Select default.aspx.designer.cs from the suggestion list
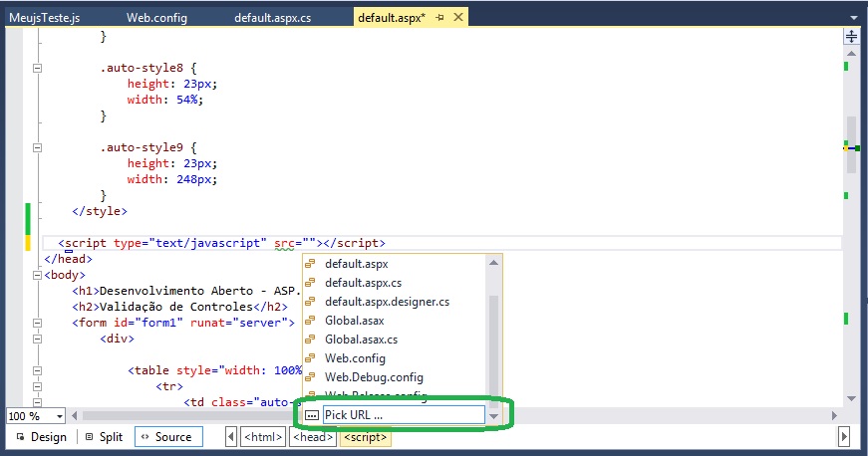The width and height of the screenshot is (868, 456). (387, 302)
